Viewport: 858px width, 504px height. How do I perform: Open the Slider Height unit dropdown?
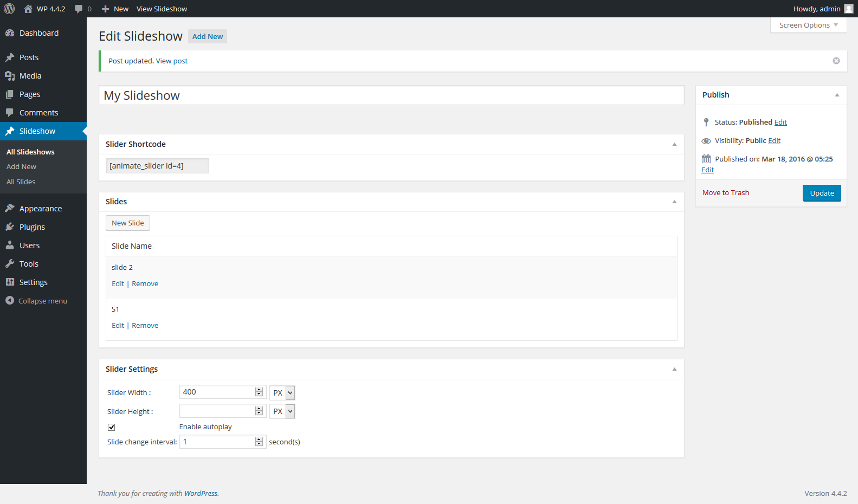[x=282, y=411]
